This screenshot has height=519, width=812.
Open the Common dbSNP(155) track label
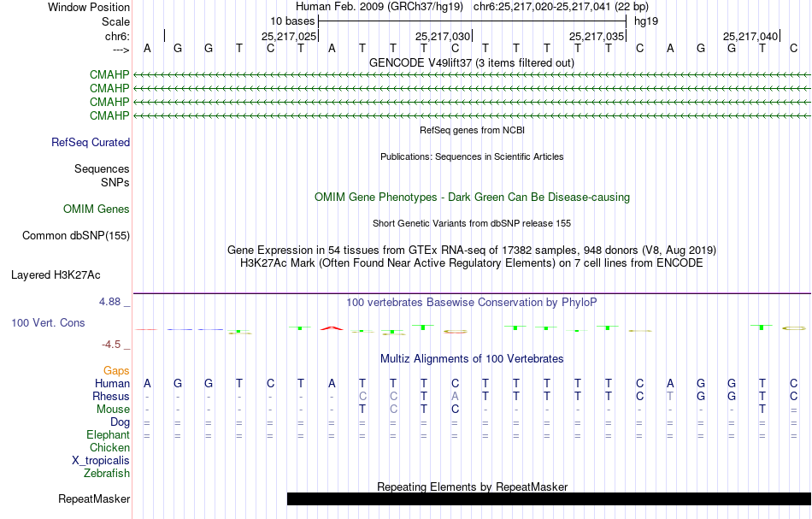[76, 236]
